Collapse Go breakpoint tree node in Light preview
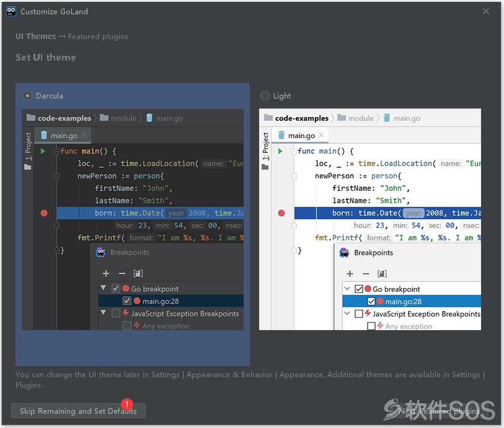 347,289
